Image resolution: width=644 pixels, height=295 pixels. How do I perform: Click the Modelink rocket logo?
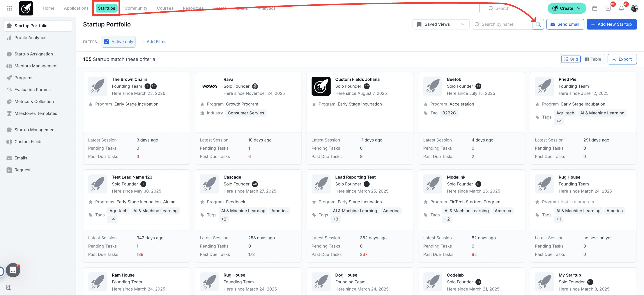pos(433,184)
